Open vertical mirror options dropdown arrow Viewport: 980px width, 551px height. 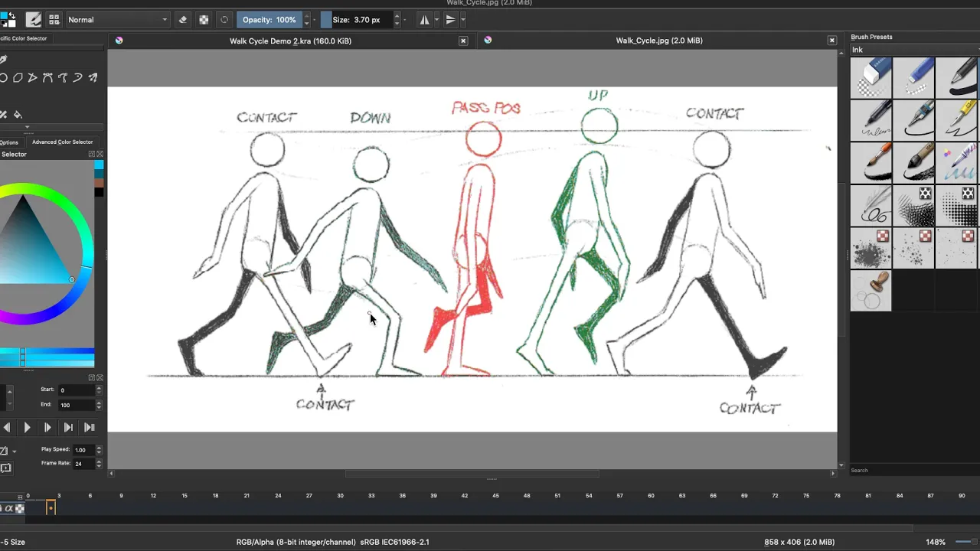(x=462, y=20)
